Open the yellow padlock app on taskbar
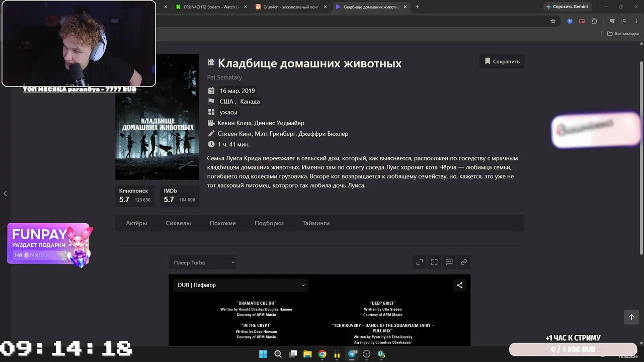 (337, 354)
